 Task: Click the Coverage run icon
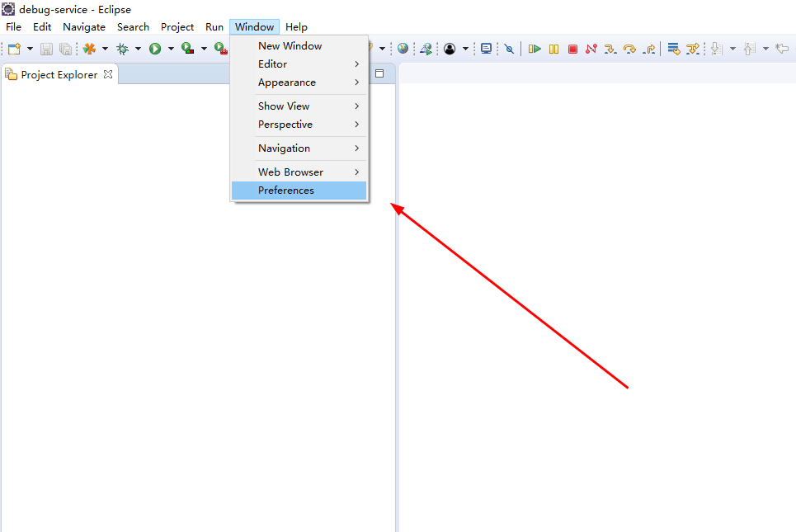(x=188, y=49)
